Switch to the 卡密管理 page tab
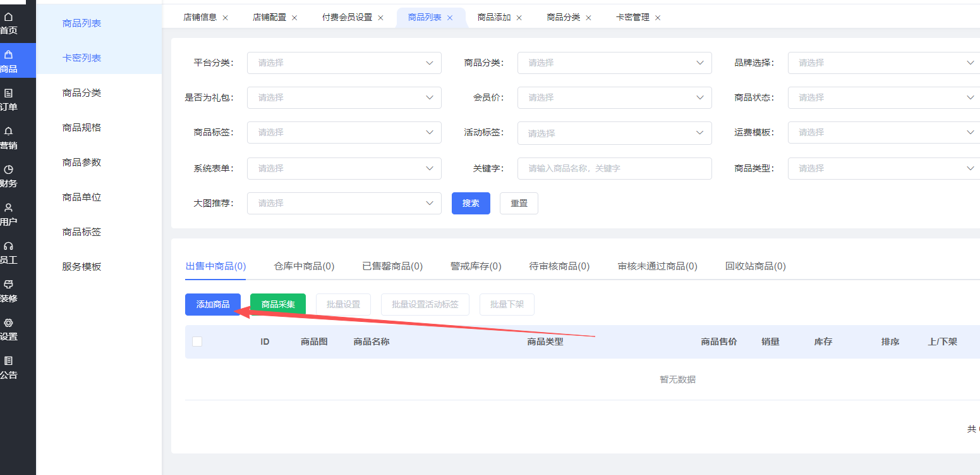980x475 pixels. click(632, 18)
